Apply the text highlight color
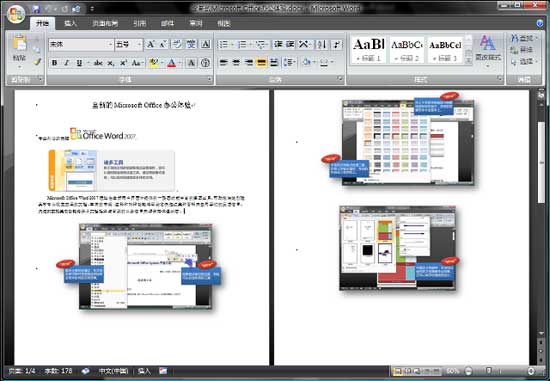550x381 pixels. pyautogui.click(x=153, y=63)
